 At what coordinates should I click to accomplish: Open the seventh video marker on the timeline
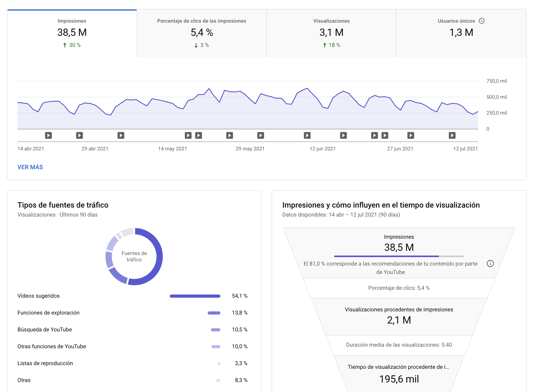(261, 135)
